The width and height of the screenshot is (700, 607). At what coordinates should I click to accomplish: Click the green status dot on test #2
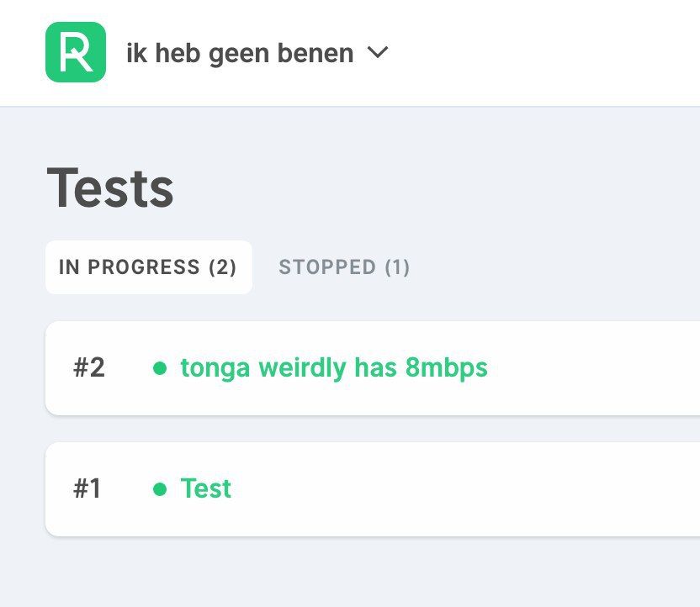point(160,368)
